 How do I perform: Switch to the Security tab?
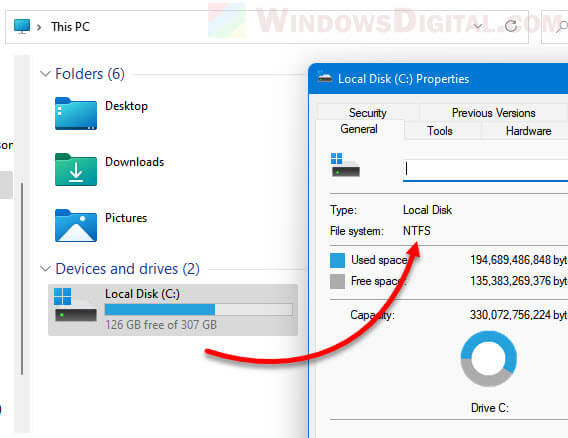point(368,113)
